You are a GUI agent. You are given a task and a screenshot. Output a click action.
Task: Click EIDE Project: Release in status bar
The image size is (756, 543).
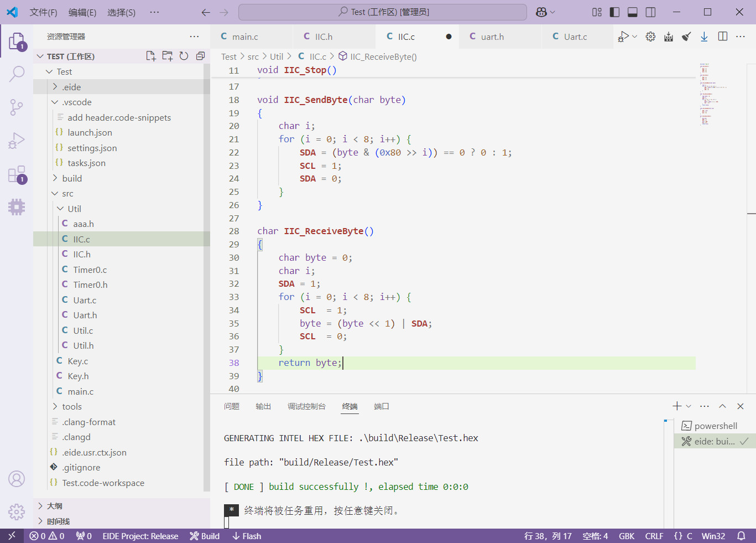[140, 536]
